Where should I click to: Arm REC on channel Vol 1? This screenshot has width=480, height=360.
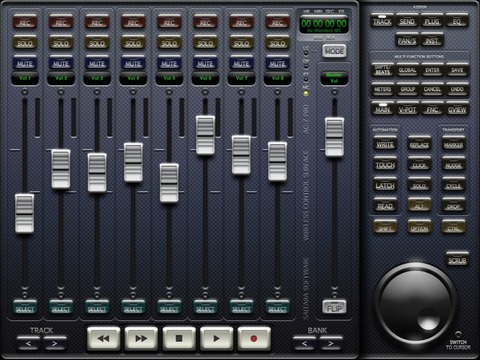tap(25, 22)
